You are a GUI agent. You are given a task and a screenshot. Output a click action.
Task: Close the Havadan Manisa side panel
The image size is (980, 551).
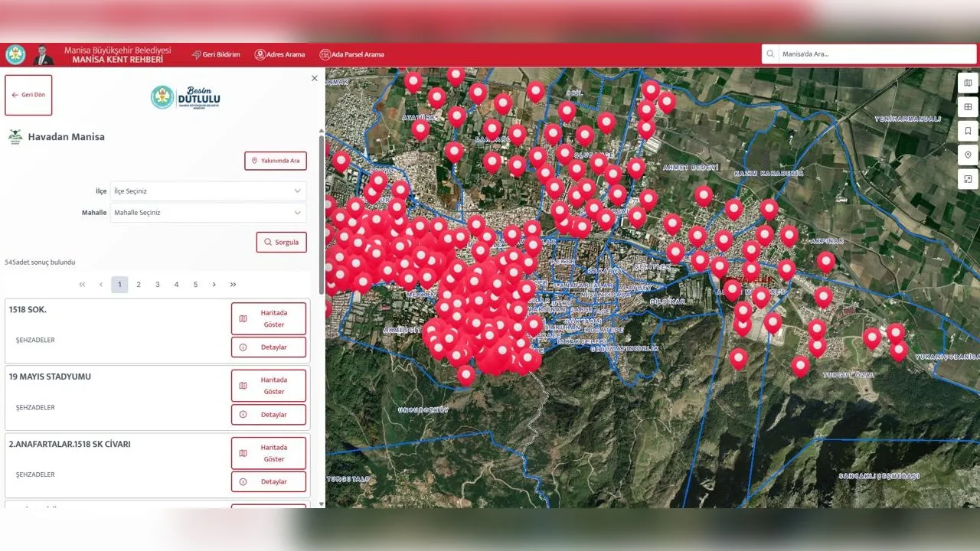click(314, 78)
